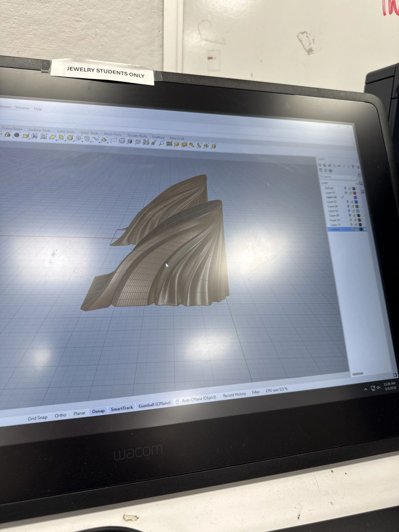The image size is (399, 532).
Task: Toggle visibility bulb for Layer 01
Action: pyautogui.click(x=346, y=193)
